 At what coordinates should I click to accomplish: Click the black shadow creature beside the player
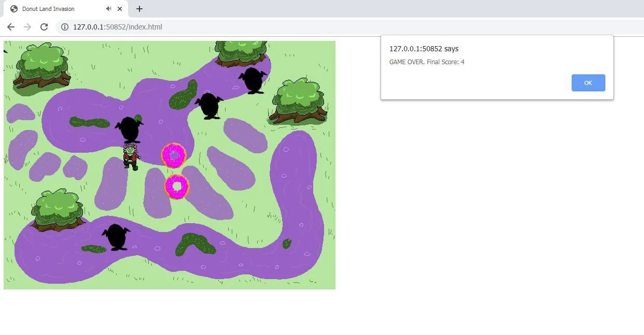click(129, 129)
